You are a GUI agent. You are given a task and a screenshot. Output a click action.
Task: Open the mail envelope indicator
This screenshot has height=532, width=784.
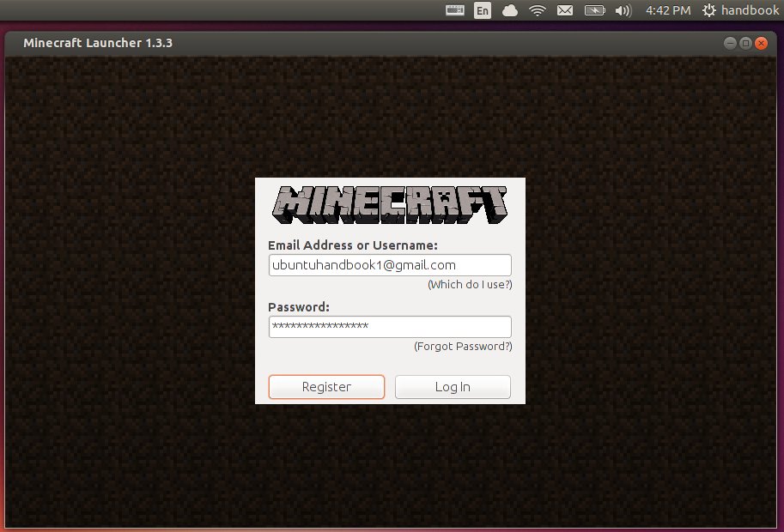coord(565,10)
